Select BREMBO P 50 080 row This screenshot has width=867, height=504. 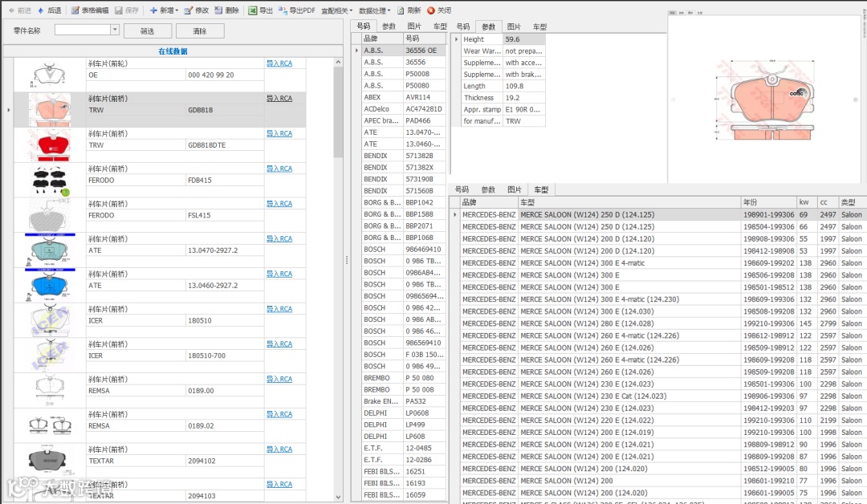click(x=404, y=378)
